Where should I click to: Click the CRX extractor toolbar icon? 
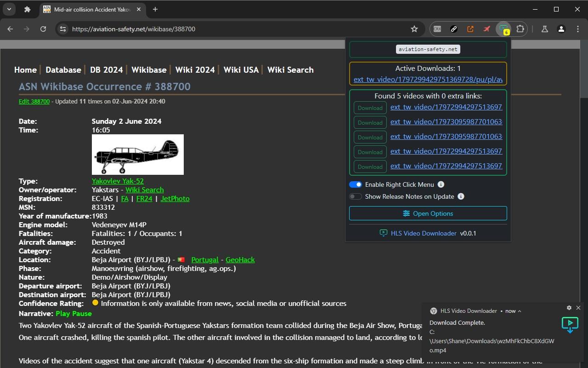tap(436, 29)
